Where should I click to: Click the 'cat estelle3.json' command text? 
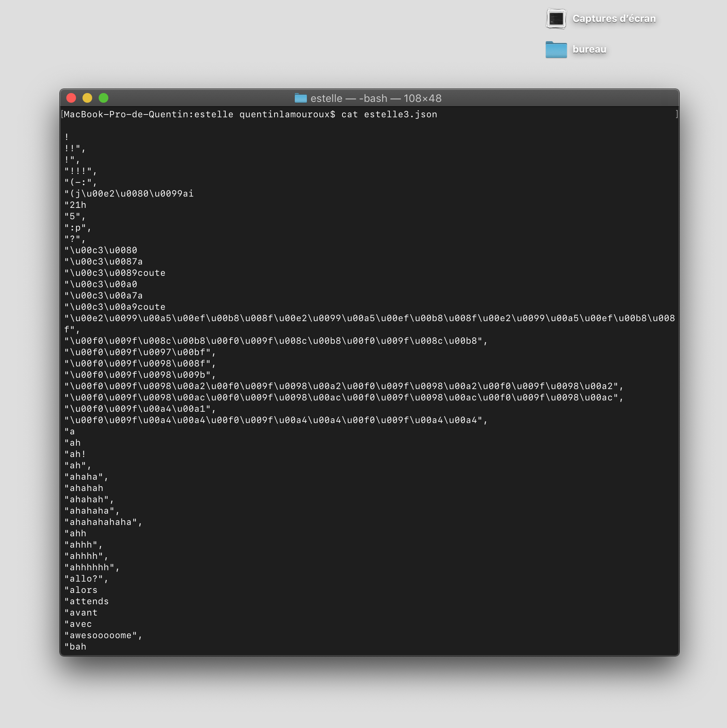(x=389, y=114)
